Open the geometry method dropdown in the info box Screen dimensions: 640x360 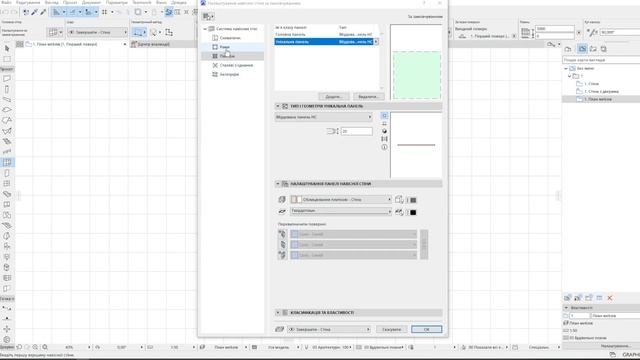pyautogui.click(x=140, y=32)
